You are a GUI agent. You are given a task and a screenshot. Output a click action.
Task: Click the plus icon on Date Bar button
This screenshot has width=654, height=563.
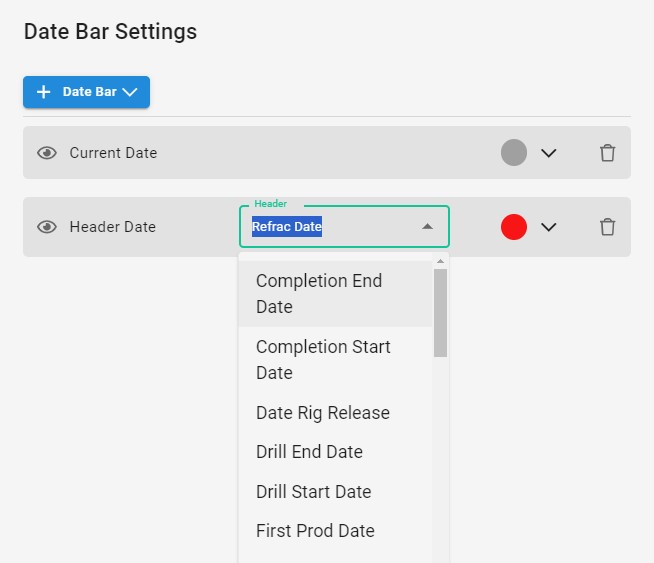[43, 92]
